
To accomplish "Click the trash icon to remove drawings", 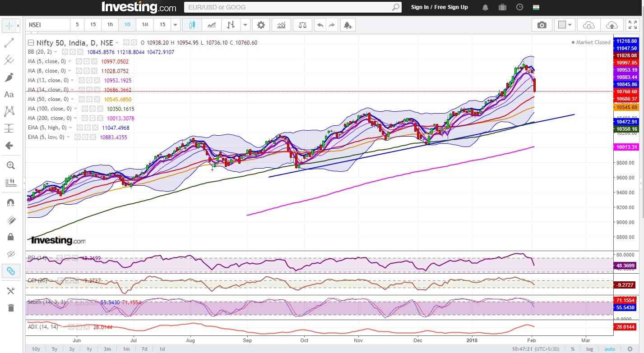I will [x=10, y=308].
